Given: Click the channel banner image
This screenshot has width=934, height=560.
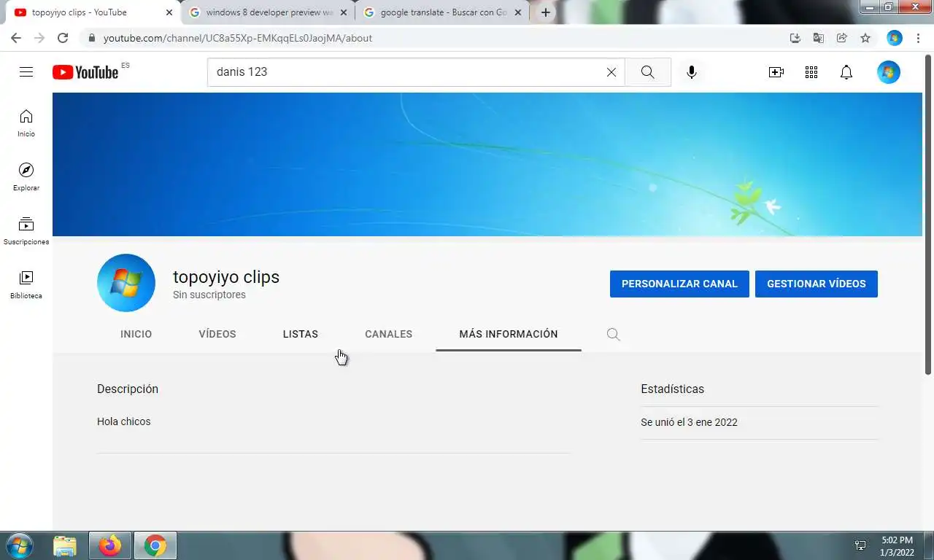Looking at the screenshot, I should 487,164.
